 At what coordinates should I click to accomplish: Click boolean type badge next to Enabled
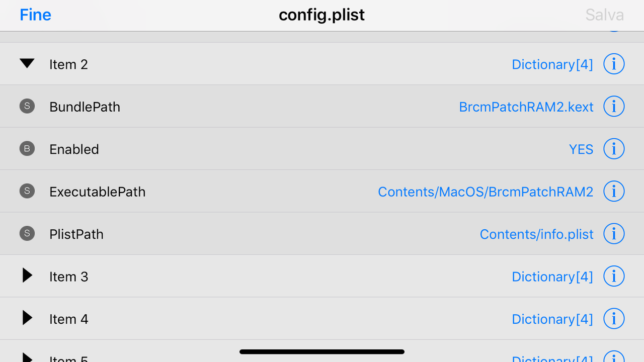[x=27, y=149]
